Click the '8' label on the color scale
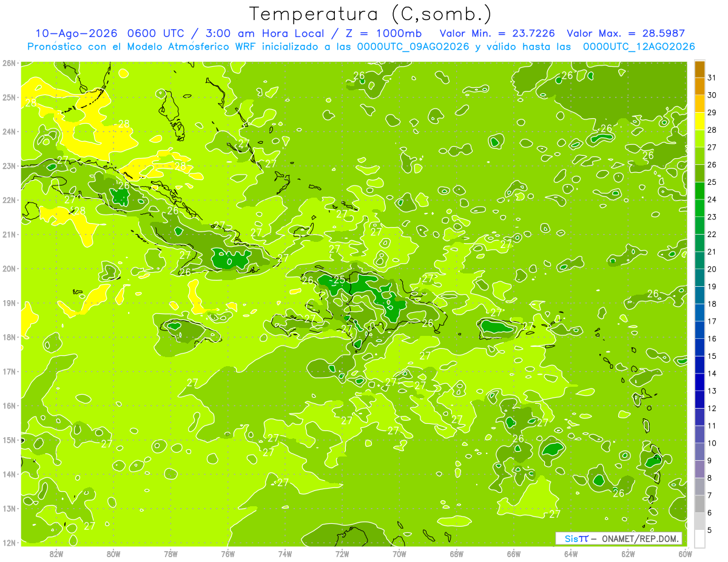The image size is (728, 562). 710,478
